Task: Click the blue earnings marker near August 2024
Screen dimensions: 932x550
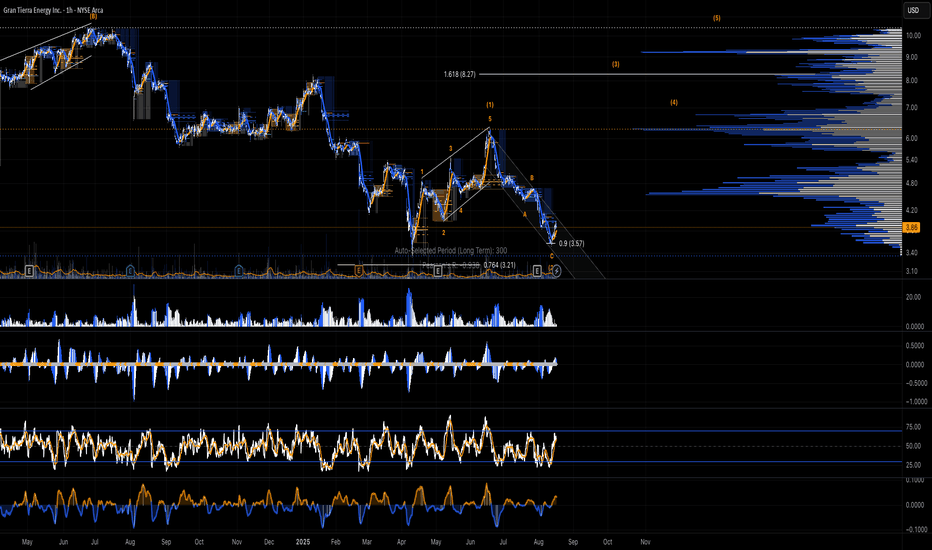Action: pos(130,271)
